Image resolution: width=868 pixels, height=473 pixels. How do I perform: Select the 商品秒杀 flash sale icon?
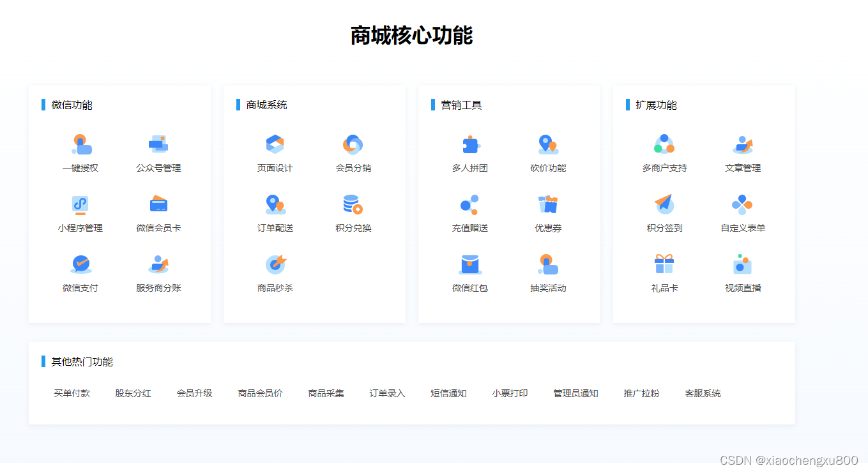coord(275,264)
